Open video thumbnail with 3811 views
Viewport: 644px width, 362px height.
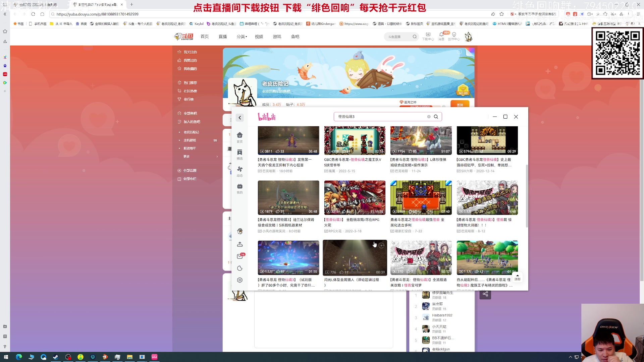pos(288,140)
